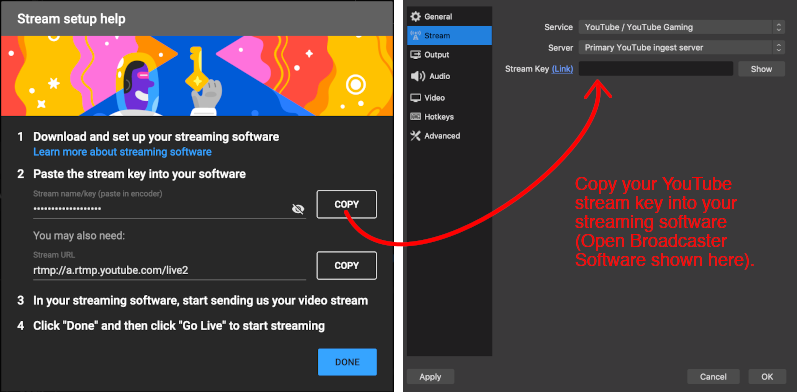The height and width of the screenshot is (392, 797).
Task: Confirm OBS settings with OK
Action: pos(767,377)
